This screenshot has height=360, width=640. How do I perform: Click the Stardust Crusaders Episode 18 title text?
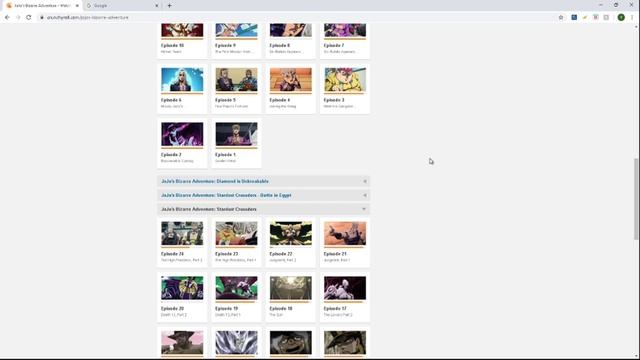click(x=281, y=309)
